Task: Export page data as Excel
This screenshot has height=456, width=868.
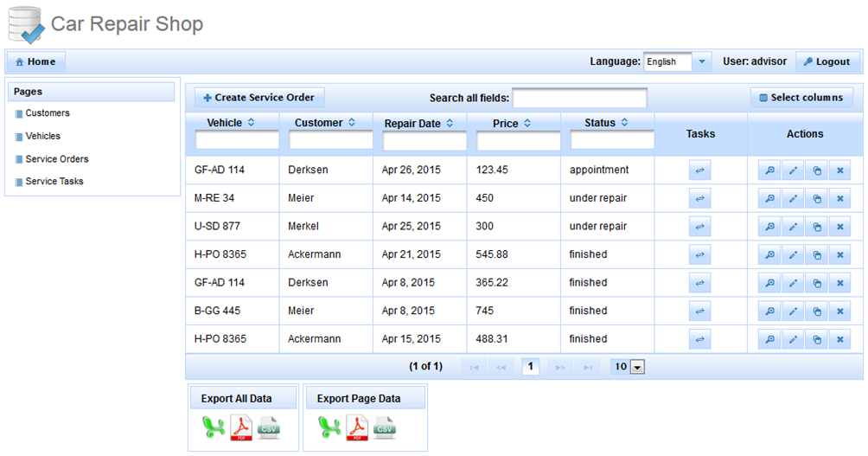Action: pos(329,427)
